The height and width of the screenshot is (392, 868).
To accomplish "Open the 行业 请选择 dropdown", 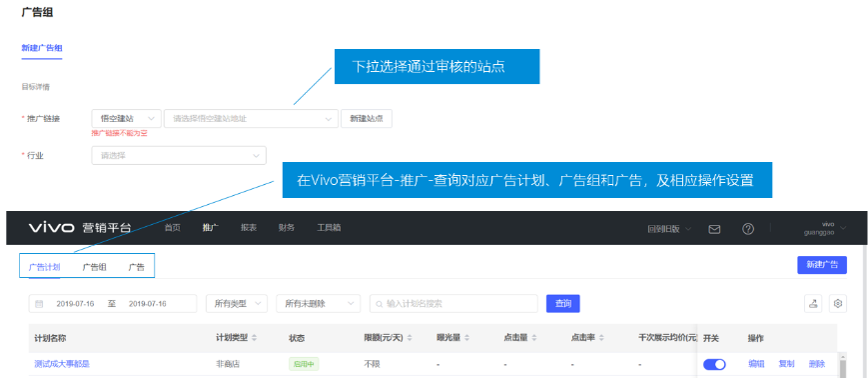I will click(179, 156).
